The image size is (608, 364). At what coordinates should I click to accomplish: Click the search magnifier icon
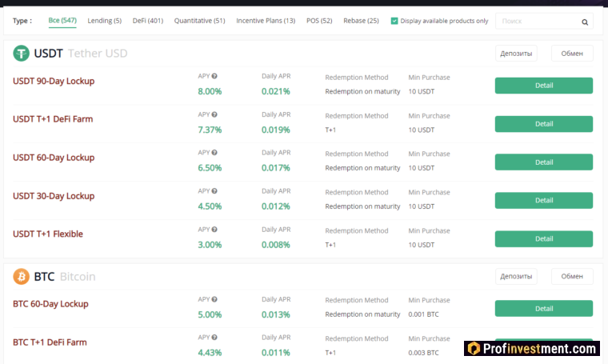pos(585,22)
